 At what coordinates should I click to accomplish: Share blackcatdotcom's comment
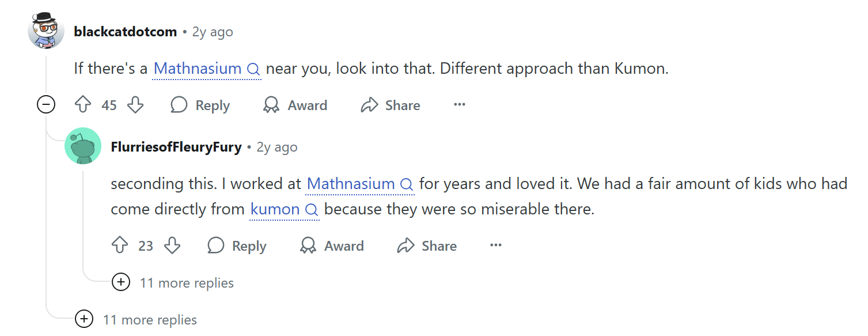tap(391, 105)
